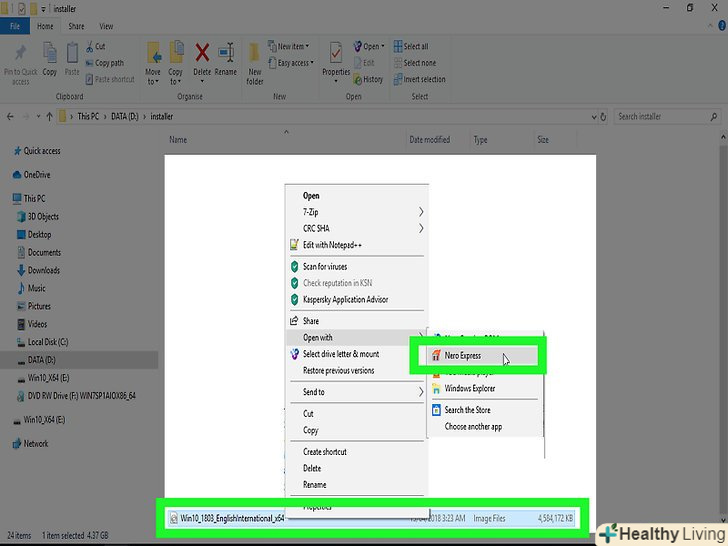Choose Edit with Notepad++
The image size is (728, 546).
(x=356, y=245)
